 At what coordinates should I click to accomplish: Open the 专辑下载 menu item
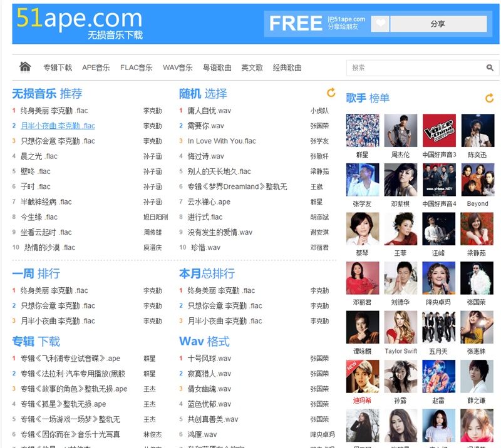coord(58,68)
